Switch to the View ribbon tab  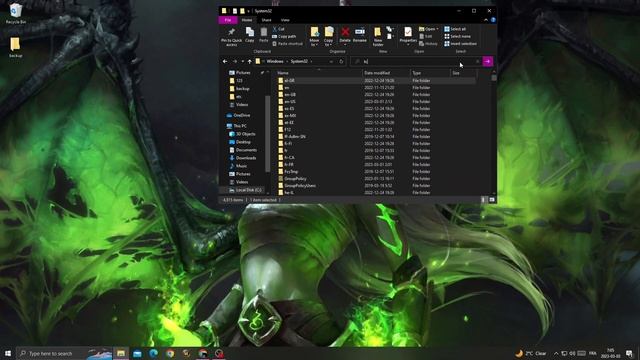click(285, 20)
